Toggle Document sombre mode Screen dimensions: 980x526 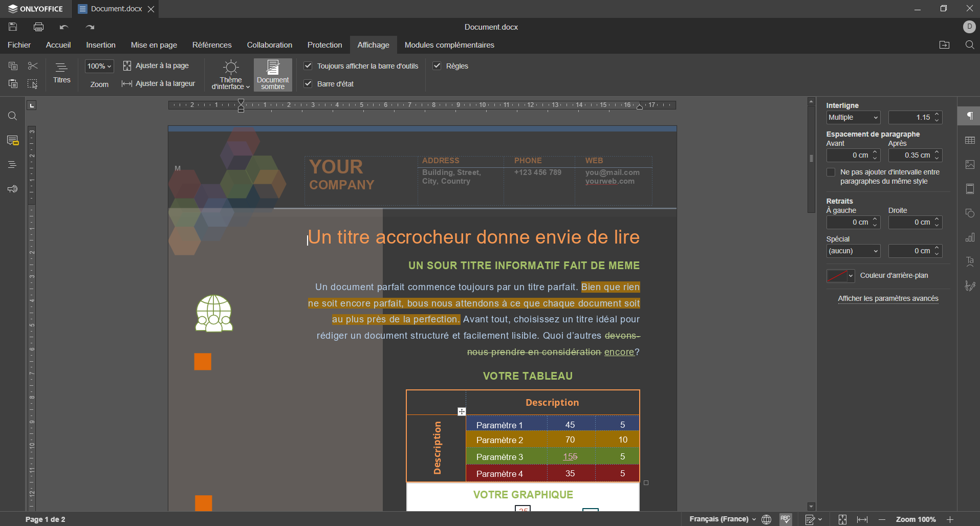tap(273, 75)
